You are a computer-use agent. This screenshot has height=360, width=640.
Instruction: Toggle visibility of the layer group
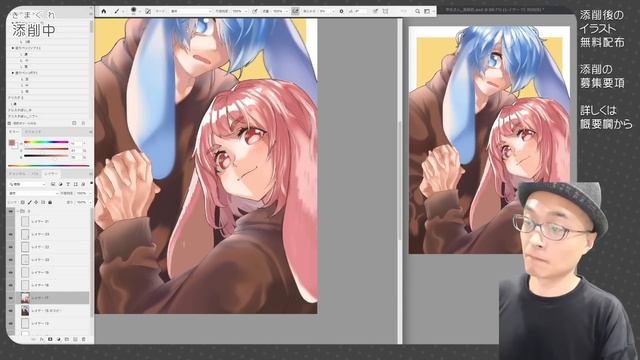click(11, 211)
